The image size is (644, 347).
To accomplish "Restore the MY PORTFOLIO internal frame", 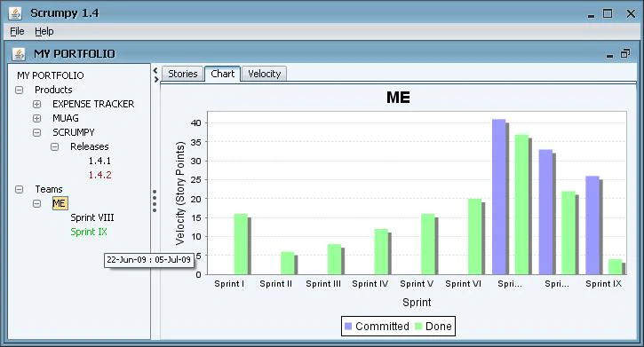I will pos(625,53).
